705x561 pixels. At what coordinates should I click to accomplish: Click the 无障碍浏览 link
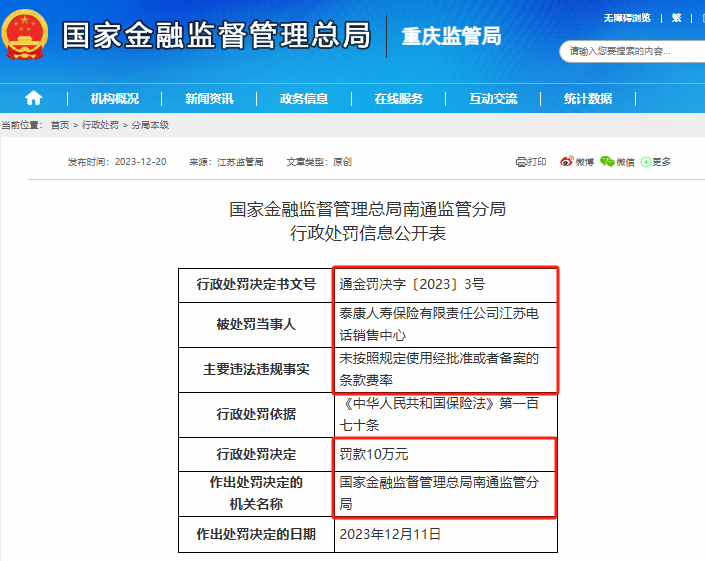click(627, 18)
